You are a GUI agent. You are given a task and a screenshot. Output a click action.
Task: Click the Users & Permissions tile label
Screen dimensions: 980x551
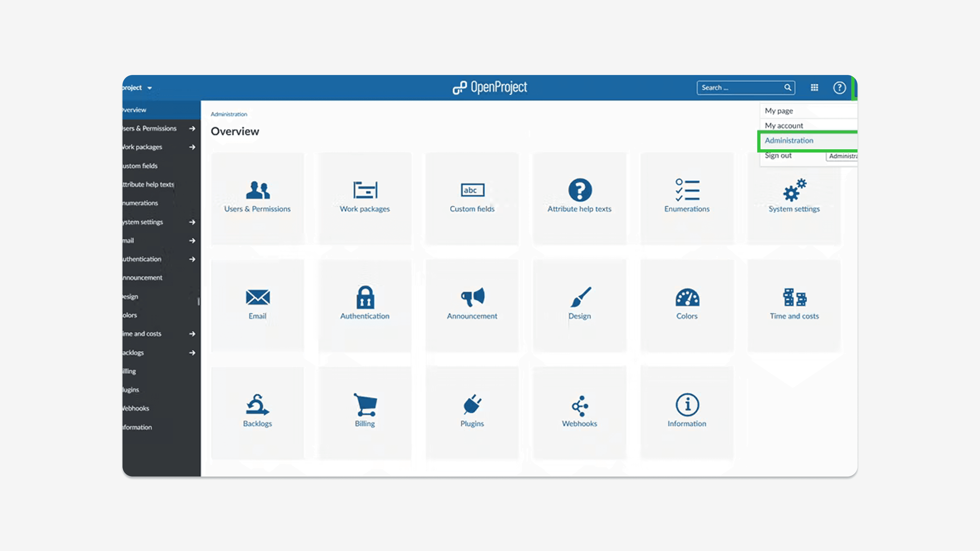pyautogui.click(x=257, y=209)
